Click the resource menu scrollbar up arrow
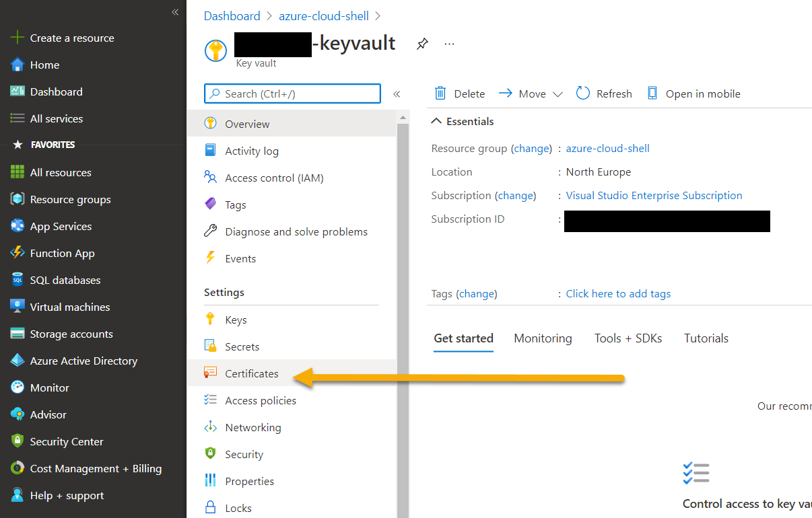812x518 pixels. 403,118
